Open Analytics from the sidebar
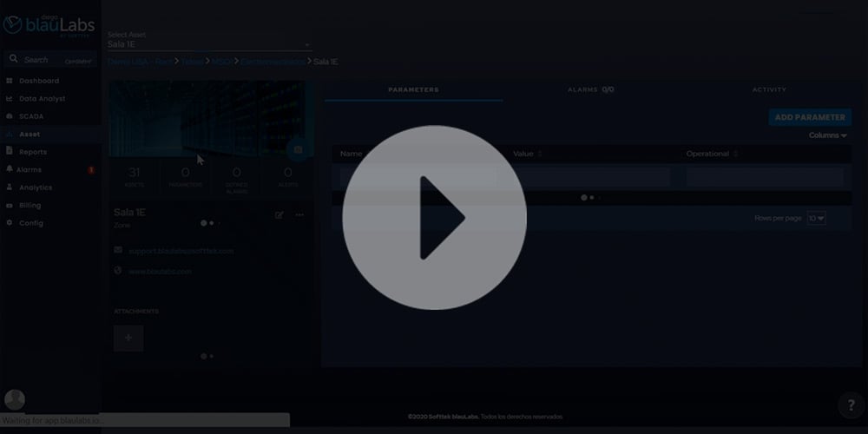Image resolution: width=868 pixels, height=434 pixels. [x=36, y=187]
